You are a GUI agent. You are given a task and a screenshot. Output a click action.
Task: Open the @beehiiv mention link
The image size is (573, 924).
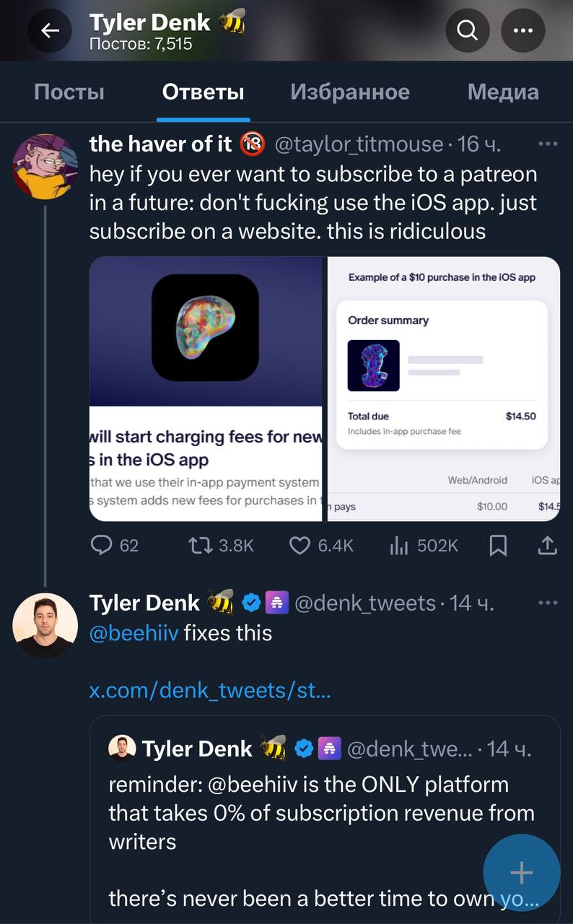pyautogui.click(x=134, y=633)
